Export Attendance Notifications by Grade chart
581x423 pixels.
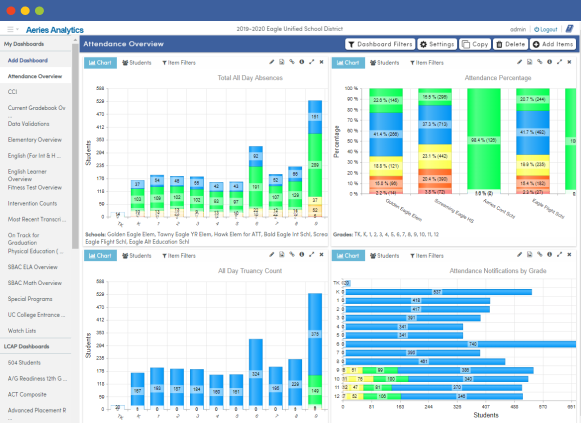[x=529, y=254]
